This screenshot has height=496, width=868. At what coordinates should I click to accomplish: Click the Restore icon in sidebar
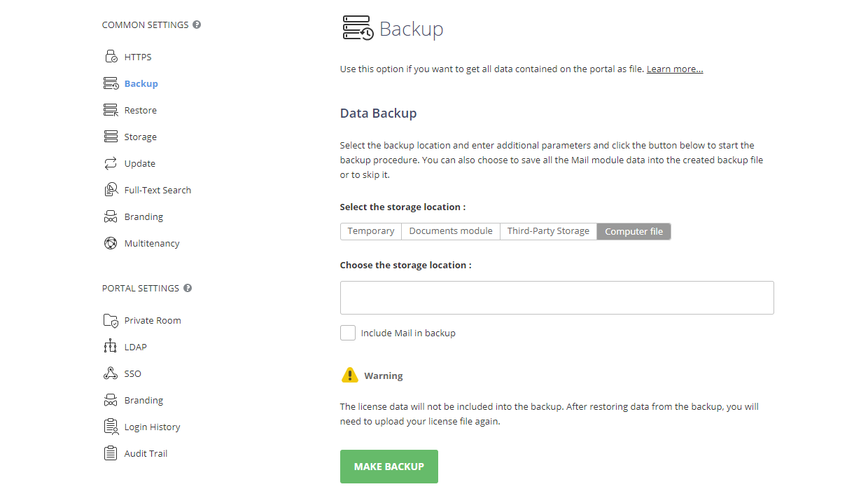111,110
